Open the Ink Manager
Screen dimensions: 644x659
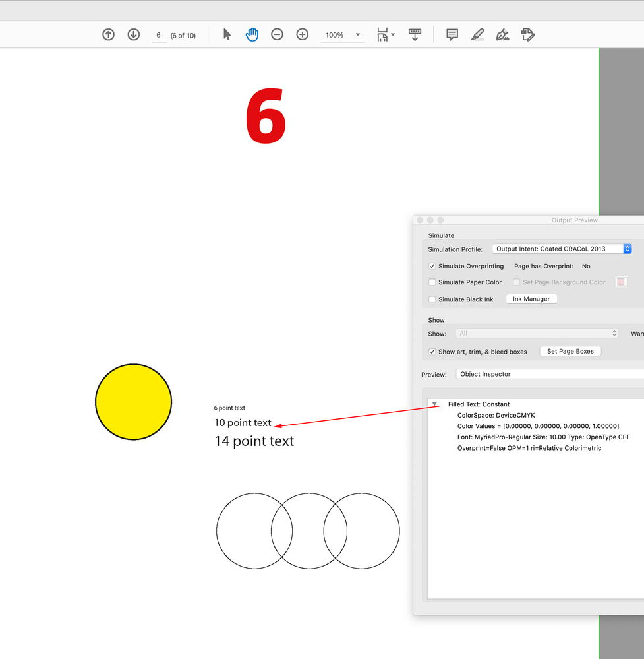click(x=531, y=299)
